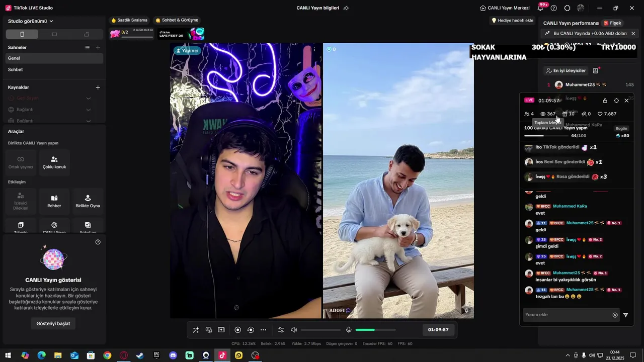Open floating chat window settings gear
This screenshot has height=362, width=644.
click(x=616, y=101)
